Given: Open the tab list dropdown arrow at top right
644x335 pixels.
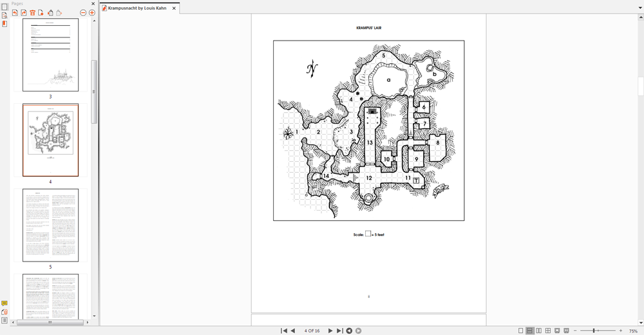Looking at the screenshot, I should pyautogui.click(x=640, y=8).
